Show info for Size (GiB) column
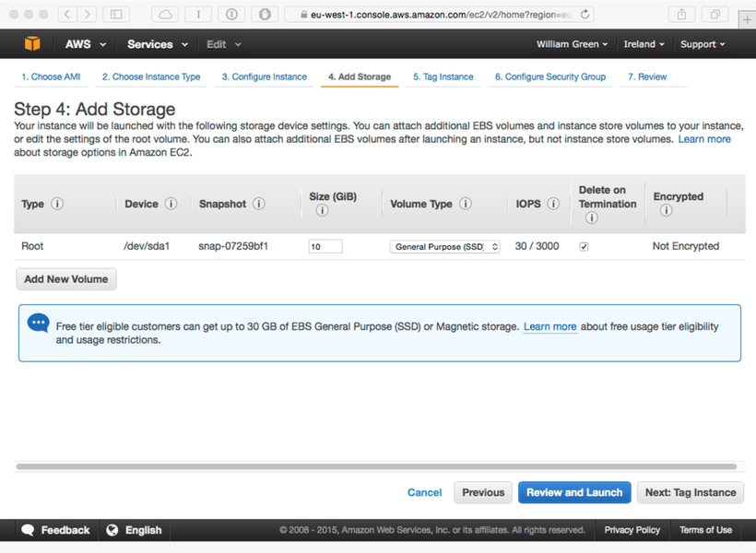The height and width of the screenshot is (553, 756). 322,211
